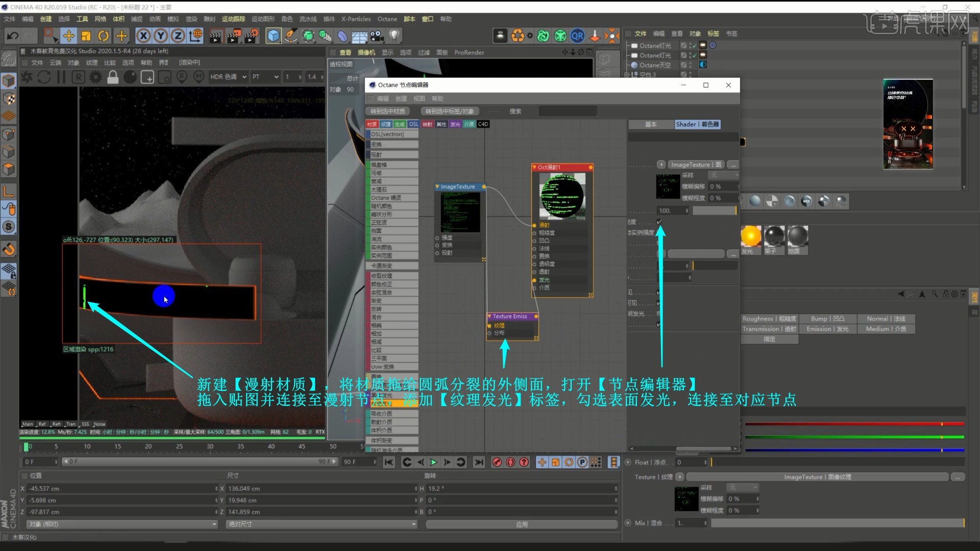Click the cube primitive object icon

point(274,36)
